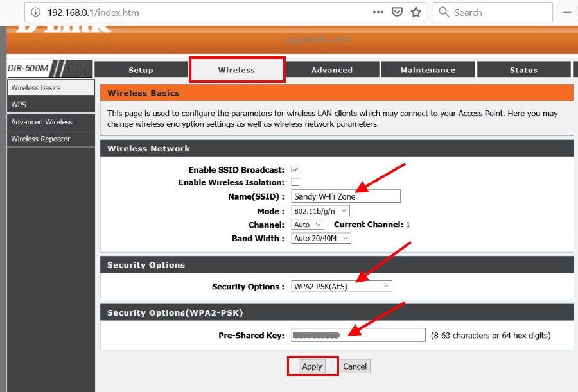
Task: Open the page actions three-dot menu
Action: (x=378, y=12)
